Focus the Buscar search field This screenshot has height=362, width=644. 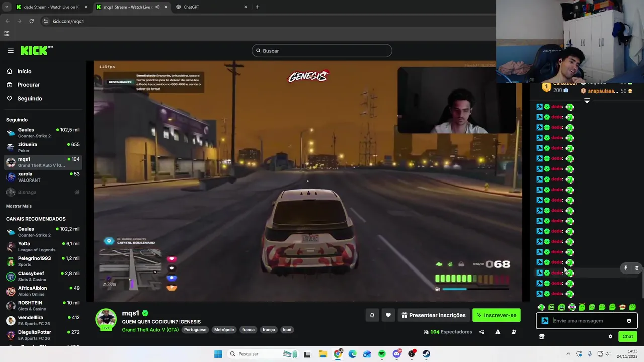pos(322,51)
